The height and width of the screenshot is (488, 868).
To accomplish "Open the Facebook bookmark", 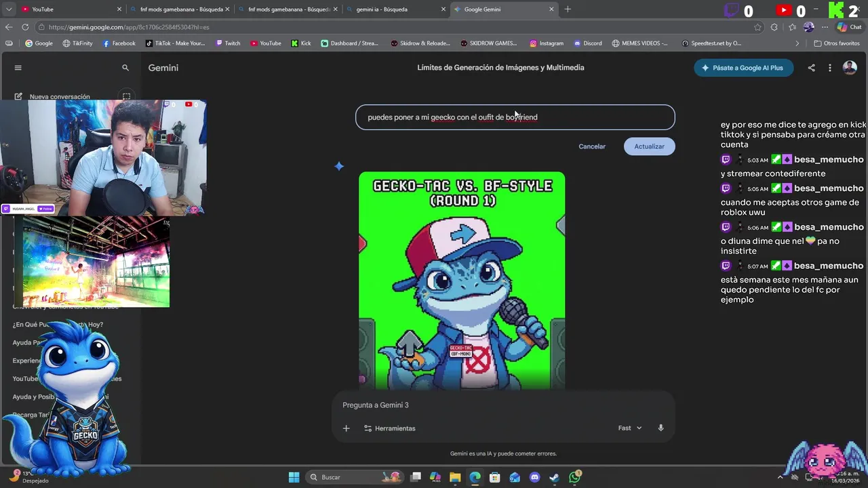I will tap(119, 43).
